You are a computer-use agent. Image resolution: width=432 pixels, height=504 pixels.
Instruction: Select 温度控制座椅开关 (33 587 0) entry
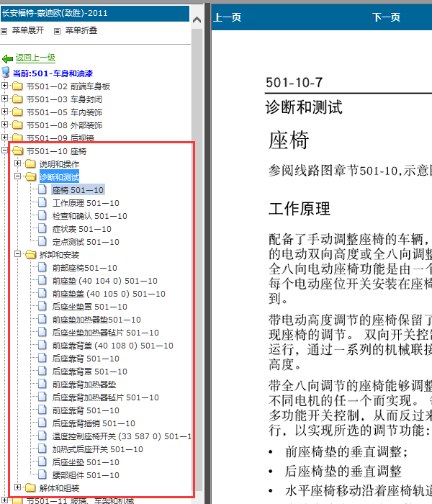tap(122, 436)
